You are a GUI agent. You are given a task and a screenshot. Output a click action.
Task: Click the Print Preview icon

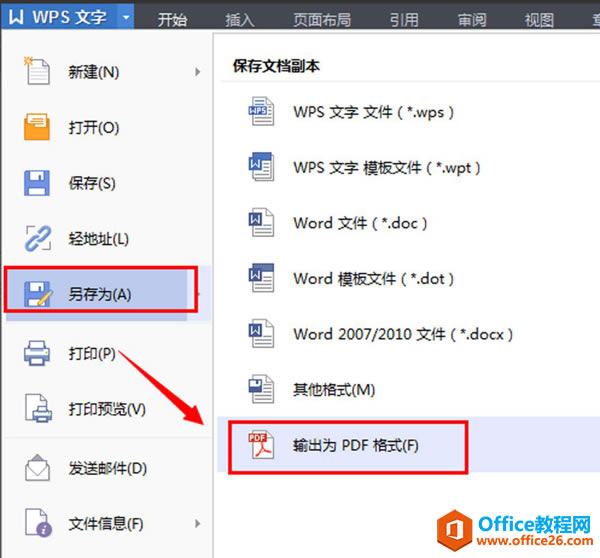pos(38,408)
